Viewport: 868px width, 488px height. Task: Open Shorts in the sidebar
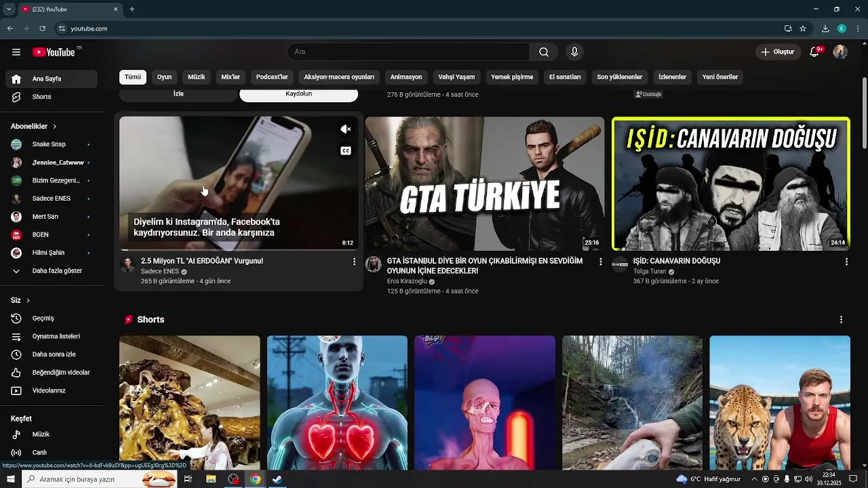(52, 97)
